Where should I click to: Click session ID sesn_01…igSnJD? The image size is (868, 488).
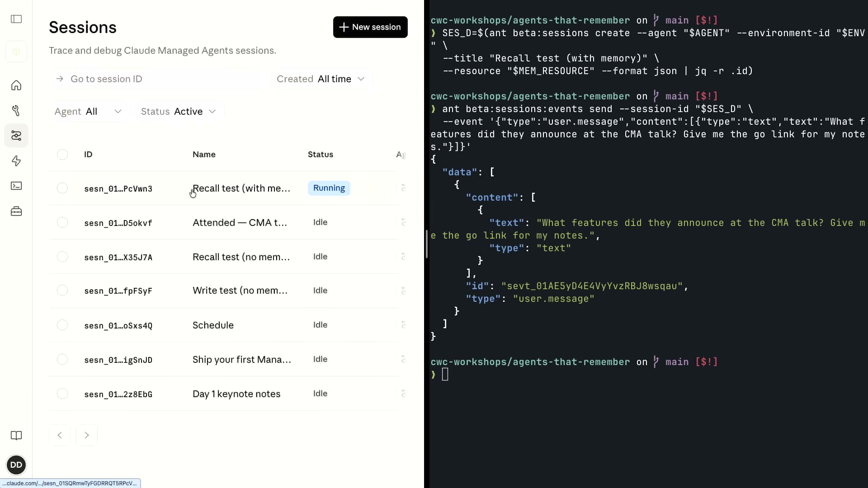pos(118,360)
